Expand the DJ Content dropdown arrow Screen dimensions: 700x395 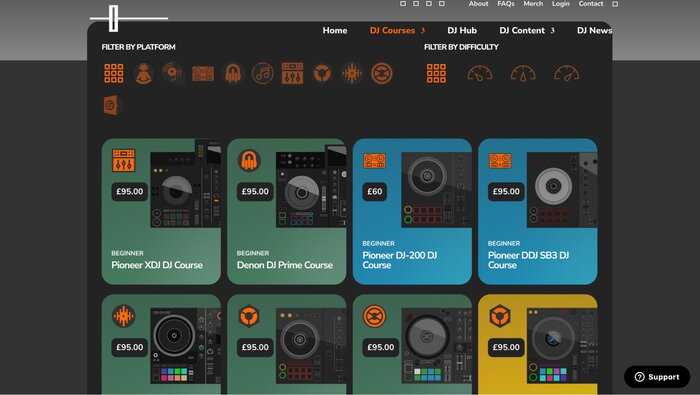(x=553, y=30)
